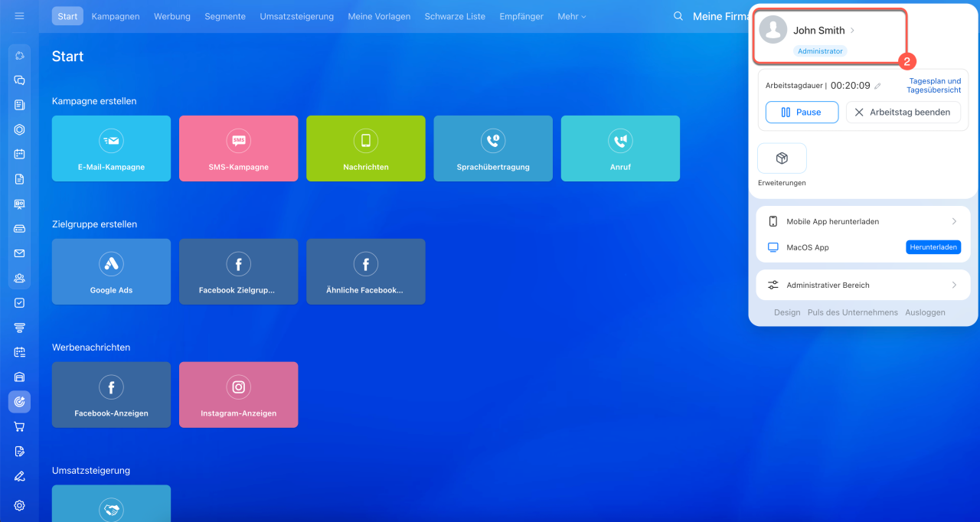Image resolution: width=980 pixels, height=522 pixels.
Task: Open the tasks checkmark sidebar icon
Action: coord(20,303)
